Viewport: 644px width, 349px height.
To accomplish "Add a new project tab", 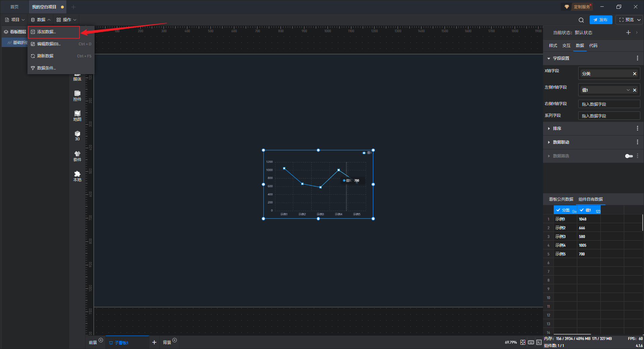I will pyautogui.click(x=73, y=7).
